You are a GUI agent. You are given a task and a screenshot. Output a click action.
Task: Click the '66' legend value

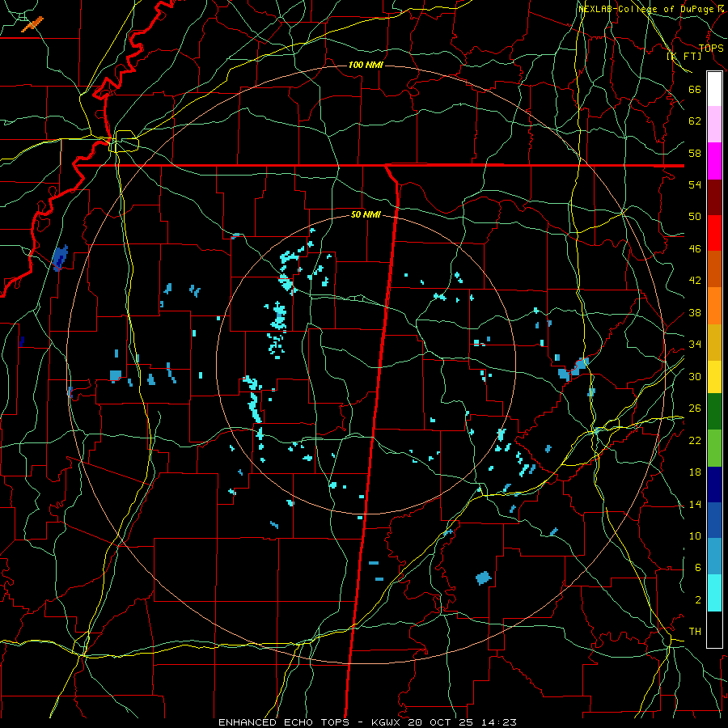[695, 89]
